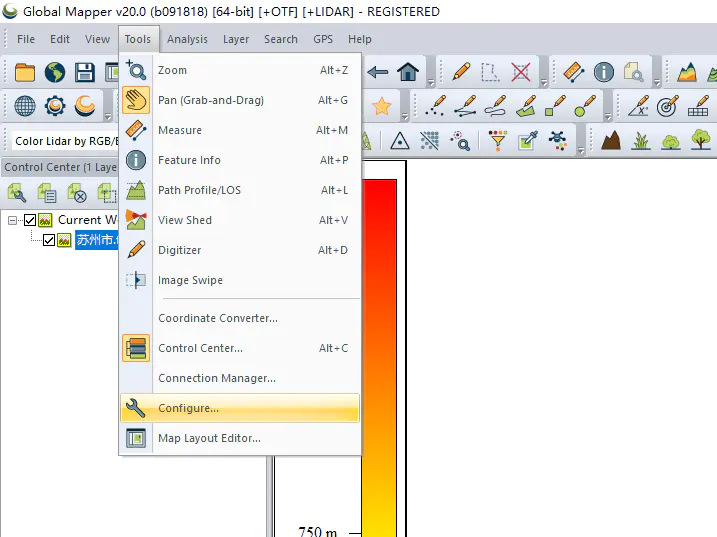Toggle the Current Workspace checkbox
Viewport: 717px width, 537px height.
tap(30, 220)
